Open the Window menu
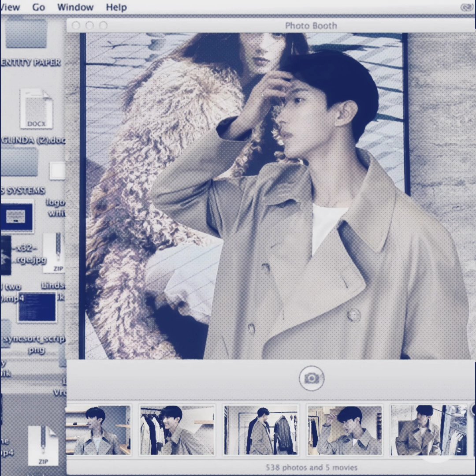Screen dimensions: 476x476 click(75, 7)
